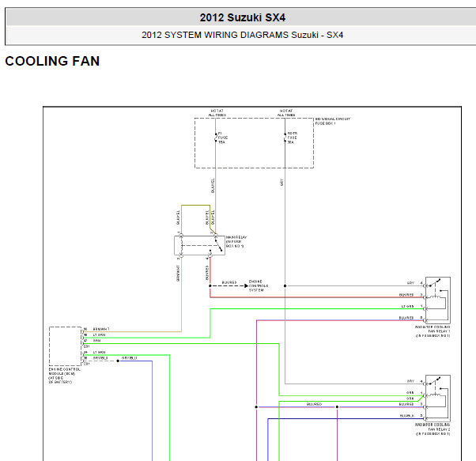Click the BRN/WHT label at ECM pin 56
The height and width of the screenshot is (461, 476).
(101, 329)
